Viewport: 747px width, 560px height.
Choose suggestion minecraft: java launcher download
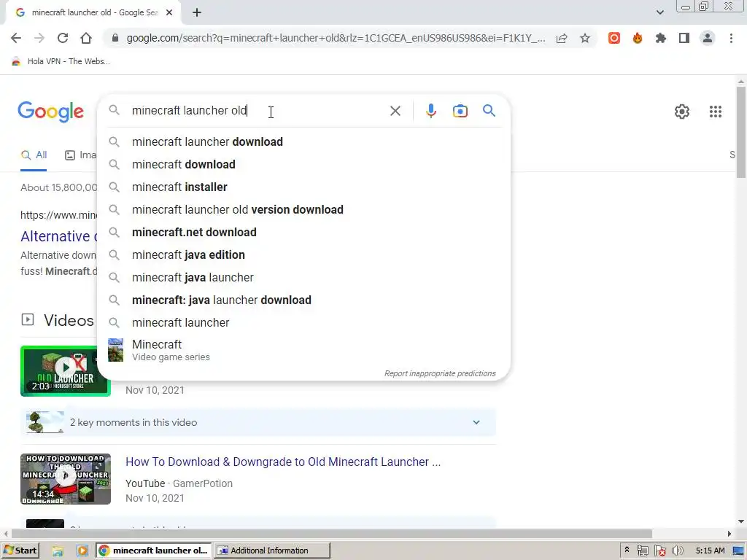303,300
